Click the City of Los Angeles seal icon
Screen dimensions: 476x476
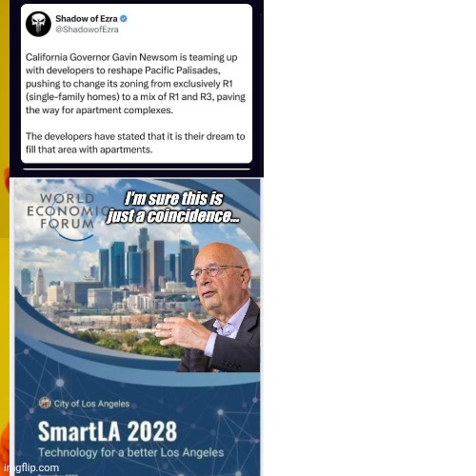(45, 403)
